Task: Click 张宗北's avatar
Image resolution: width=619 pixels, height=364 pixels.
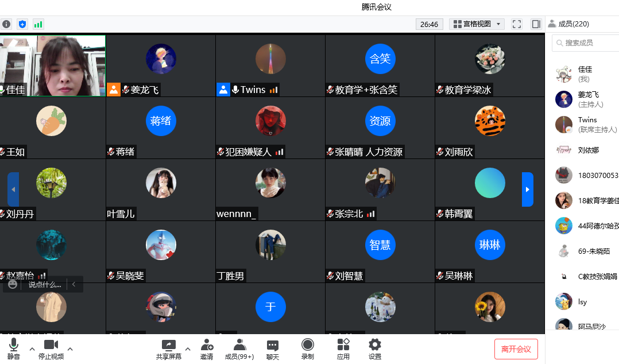Action: coord(380,183)
